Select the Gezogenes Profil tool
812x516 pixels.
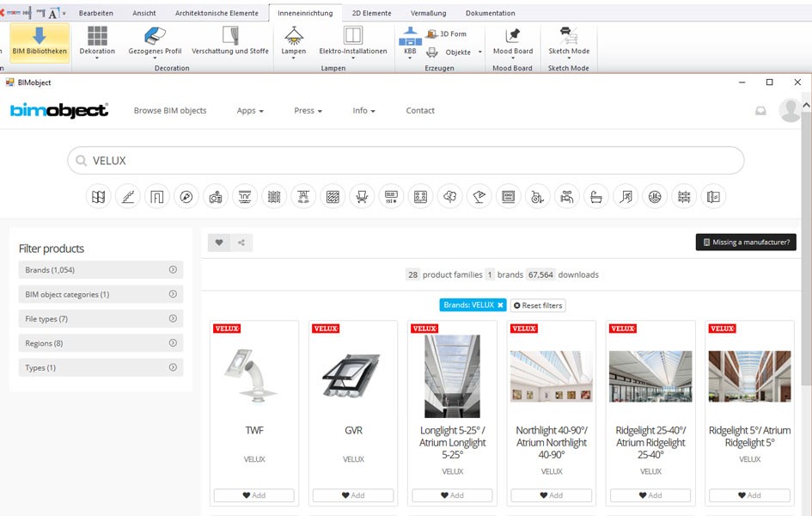point(155,42)
